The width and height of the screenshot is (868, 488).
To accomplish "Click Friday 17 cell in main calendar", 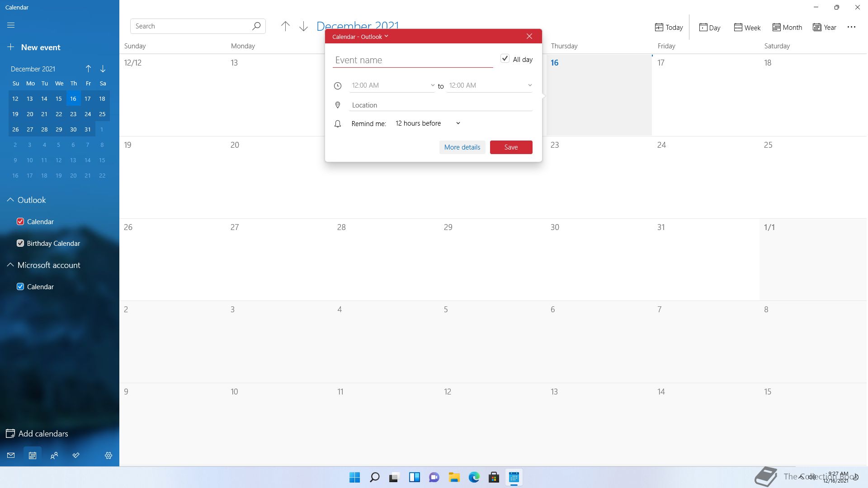I will 706,95.
